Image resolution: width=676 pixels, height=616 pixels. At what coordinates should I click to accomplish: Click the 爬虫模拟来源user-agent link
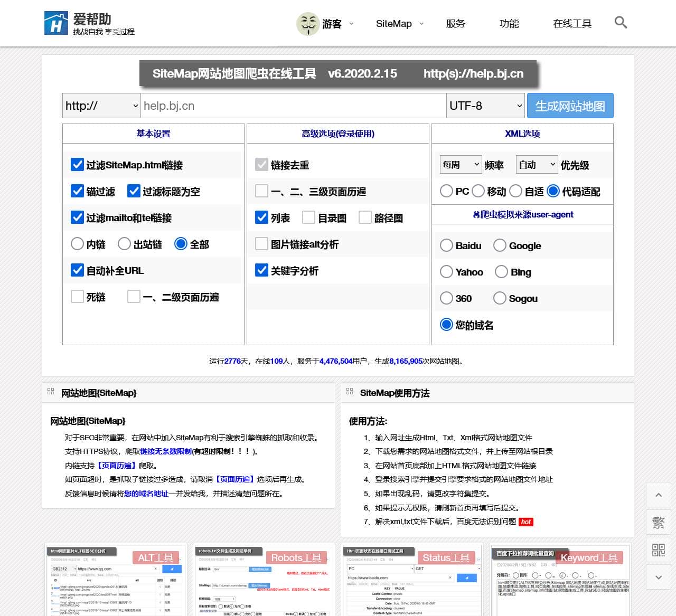point(523,214)
